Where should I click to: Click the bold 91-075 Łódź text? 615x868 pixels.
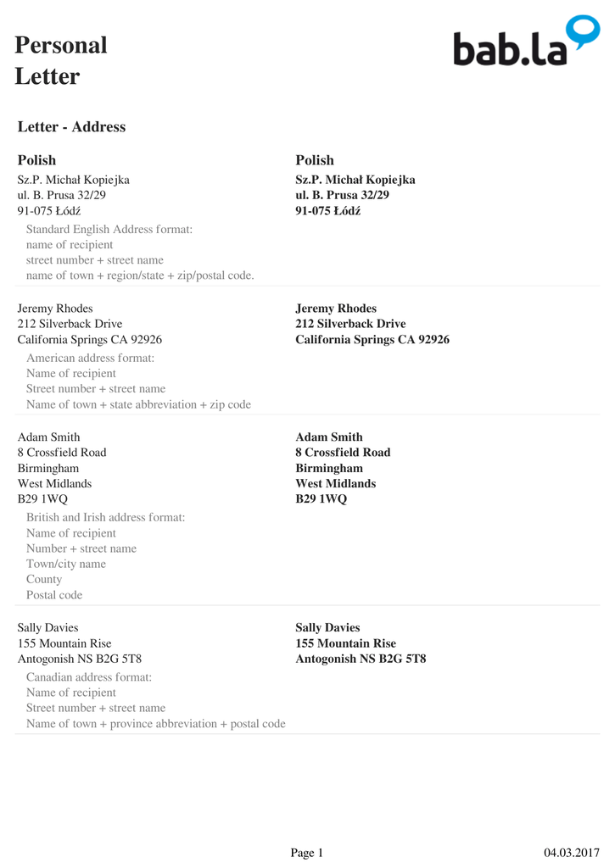(x=327, y=210)
